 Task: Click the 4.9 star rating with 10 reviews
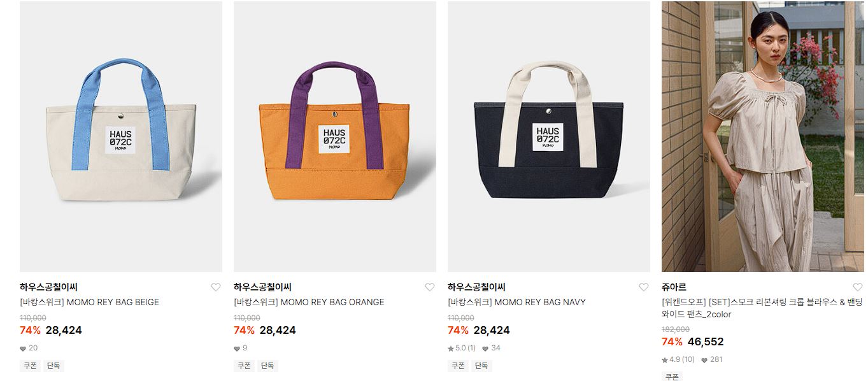tap(678, 359)
